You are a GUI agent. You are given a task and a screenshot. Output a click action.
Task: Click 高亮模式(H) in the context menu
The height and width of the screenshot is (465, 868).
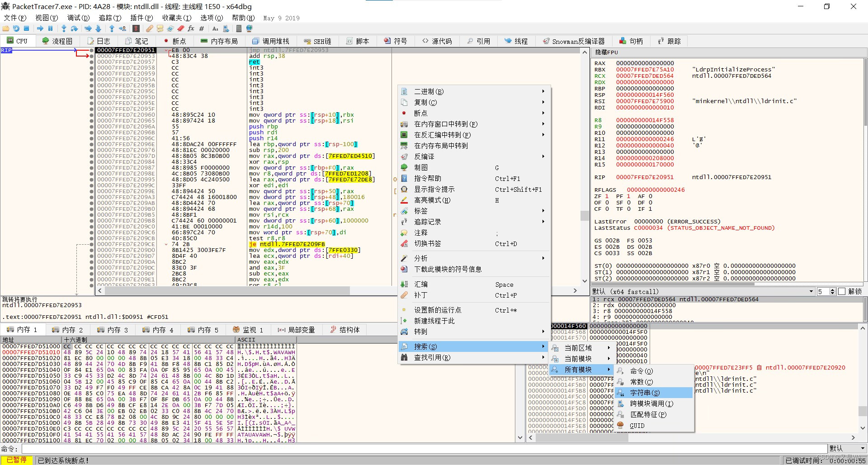coord(474,200)
